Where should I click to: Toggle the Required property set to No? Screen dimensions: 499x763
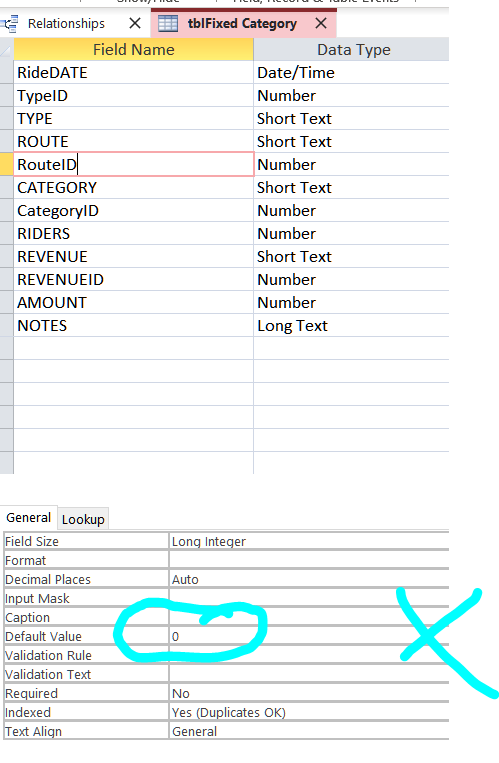[309, 693]
